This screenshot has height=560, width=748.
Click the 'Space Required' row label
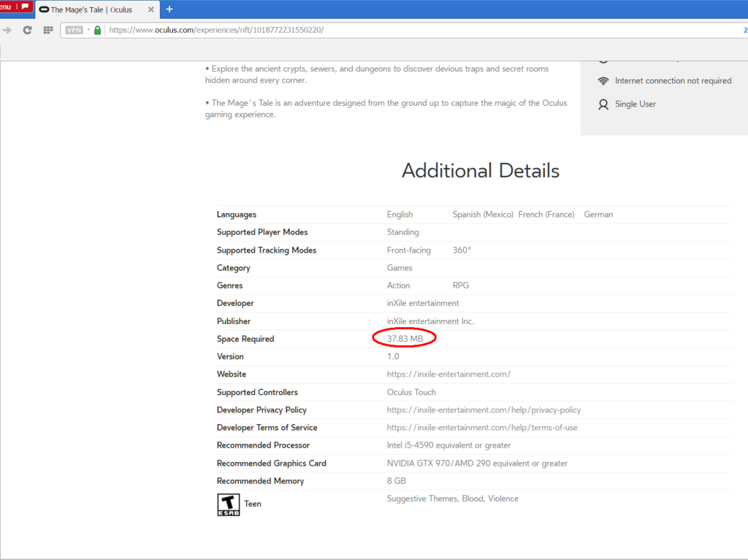[x=245, y=340]
